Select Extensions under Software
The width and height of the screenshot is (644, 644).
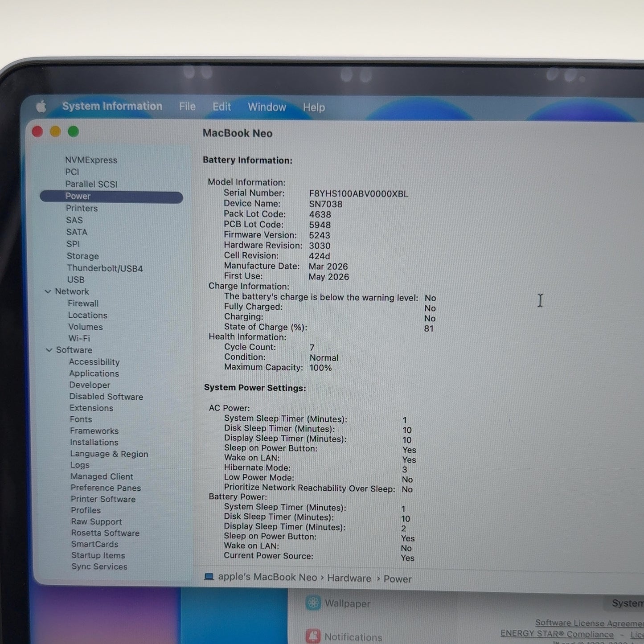91,408
